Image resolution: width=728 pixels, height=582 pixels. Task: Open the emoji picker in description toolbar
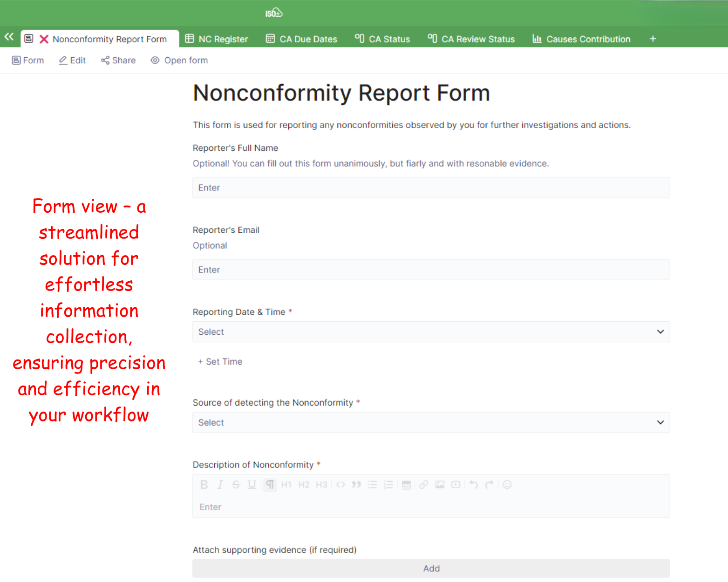click(x=507, y=485)
